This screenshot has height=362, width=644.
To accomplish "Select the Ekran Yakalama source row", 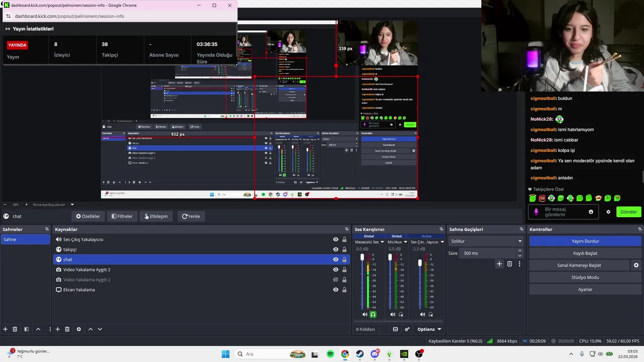I will point(201,290).
